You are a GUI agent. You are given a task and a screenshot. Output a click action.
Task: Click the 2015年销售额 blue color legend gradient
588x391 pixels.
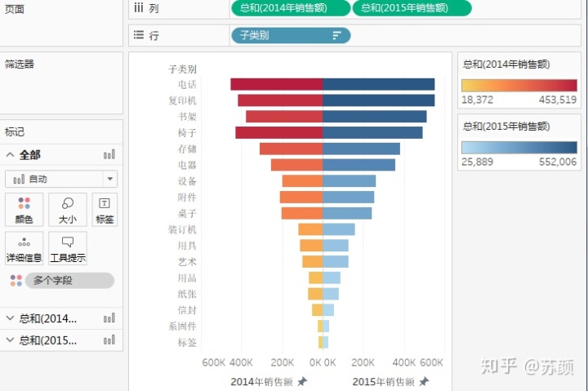(x=519, y=147)
